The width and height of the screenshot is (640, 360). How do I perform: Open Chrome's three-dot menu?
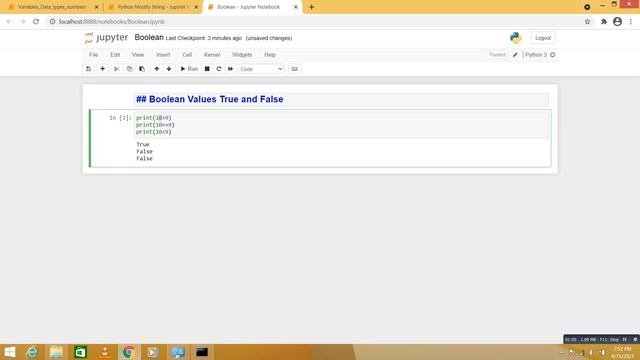631,22
